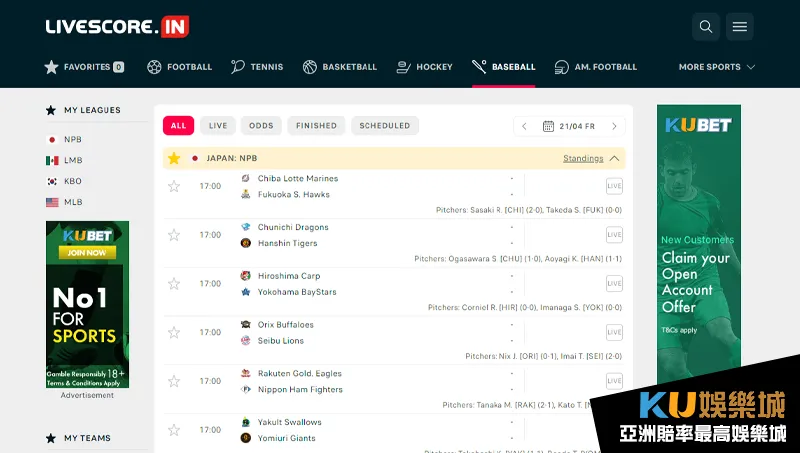Click Seibu Lions team logo
Image resolution: width=800 pixels, height=453 pixels.
(245, 340)
